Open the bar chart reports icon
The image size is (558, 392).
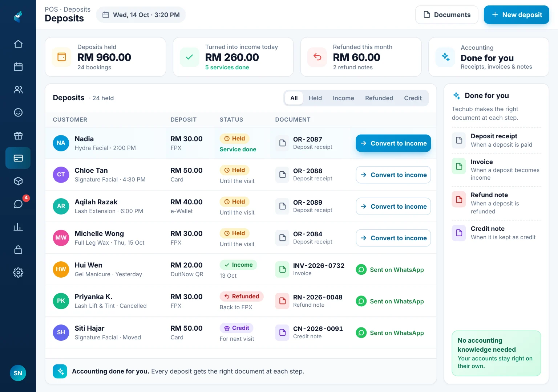18,227
